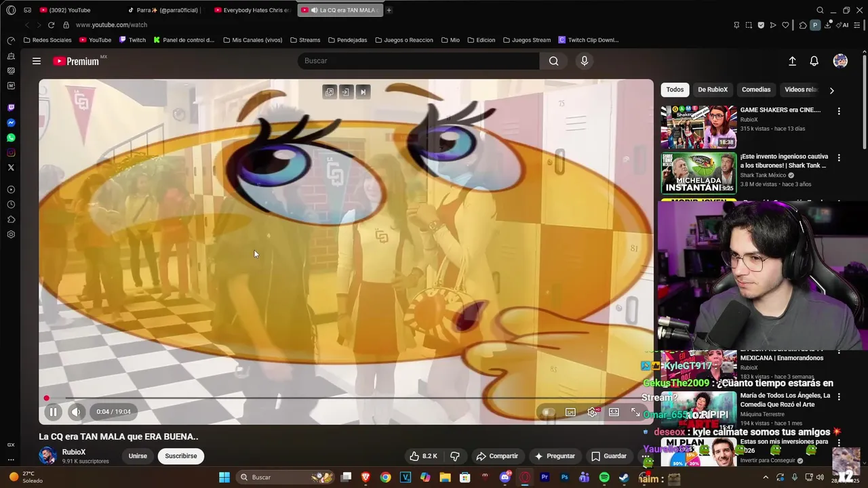Open Opera sidebar settings gear

[11, 235]
